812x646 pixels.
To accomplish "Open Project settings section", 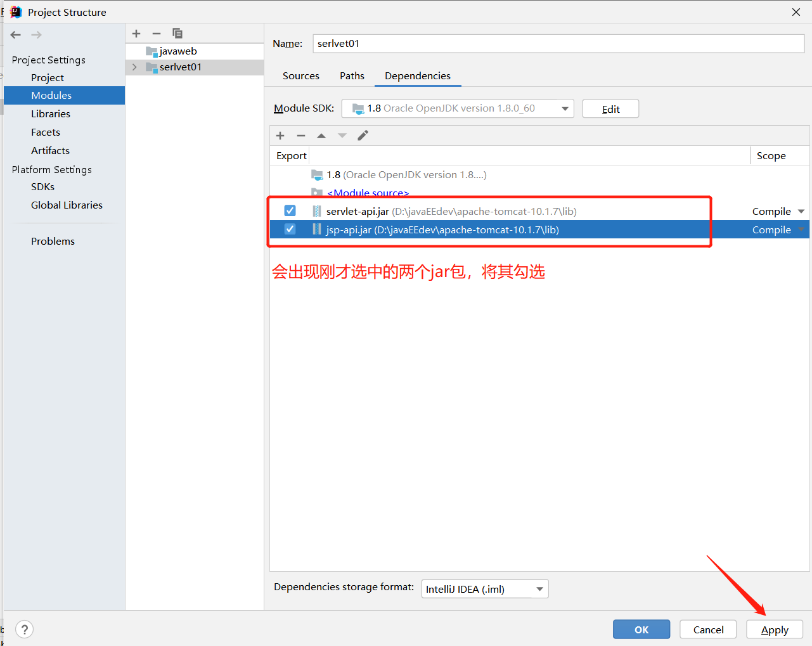I will point(48,77).
